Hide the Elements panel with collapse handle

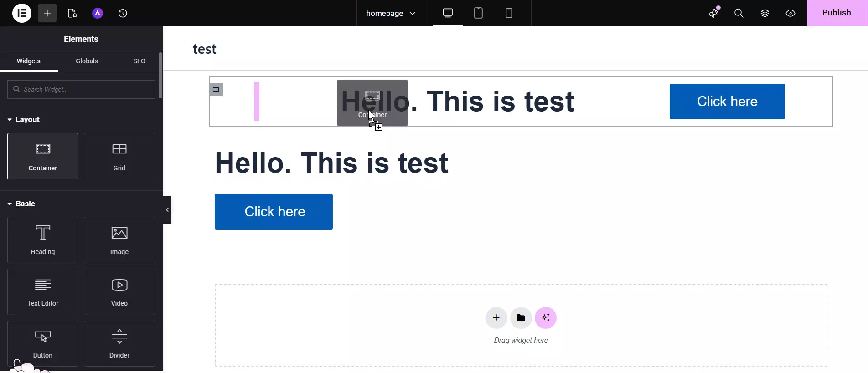(x=167, y=210)
